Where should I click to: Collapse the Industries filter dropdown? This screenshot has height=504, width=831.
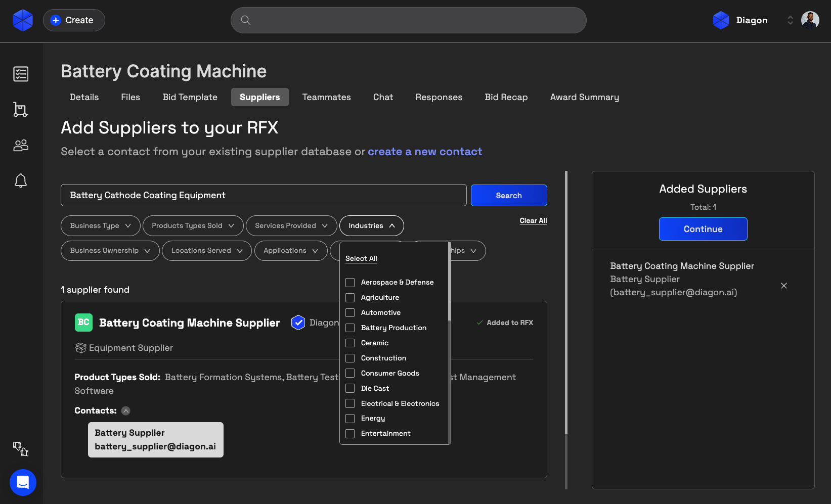pos(371,225)
